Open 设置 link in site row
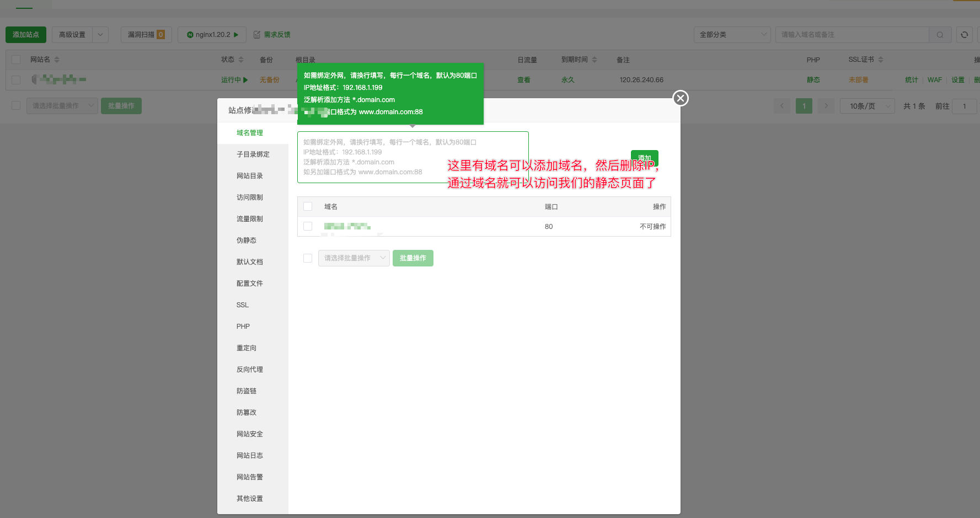The height and width of the screenshot is (518, 980). [x=958, y=80]
